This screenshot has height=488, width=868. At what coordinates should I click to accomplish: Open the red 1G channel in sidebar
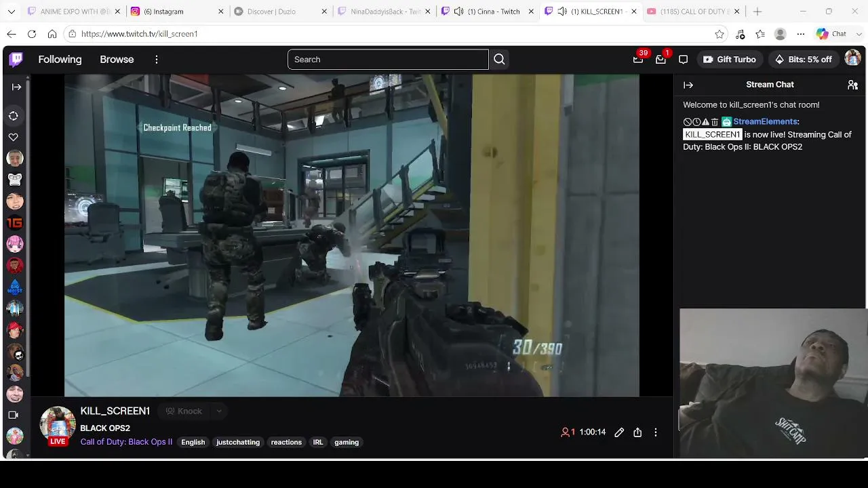14,222
